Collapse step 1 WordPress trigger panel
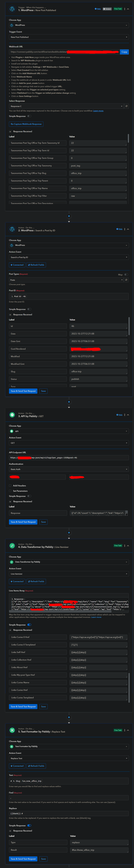This screenshot has width=134, height=868. [x=128, y=9]
